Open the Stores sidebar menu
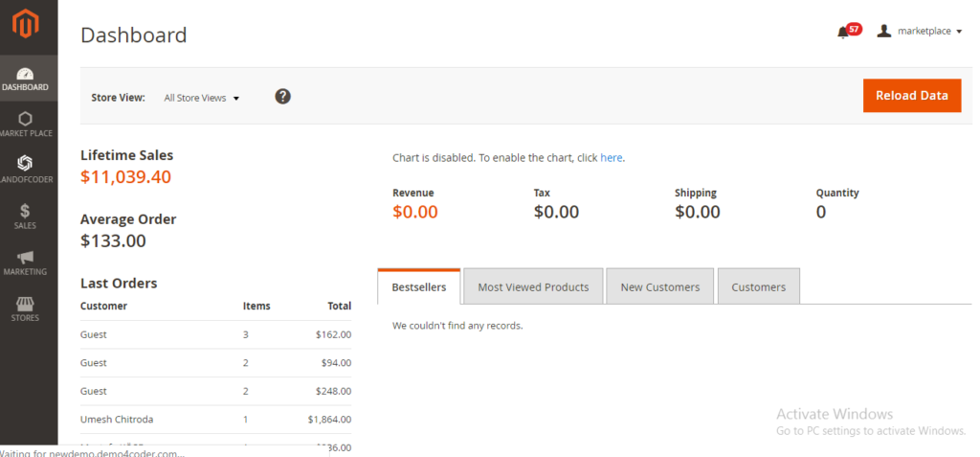 pos(26,309)
